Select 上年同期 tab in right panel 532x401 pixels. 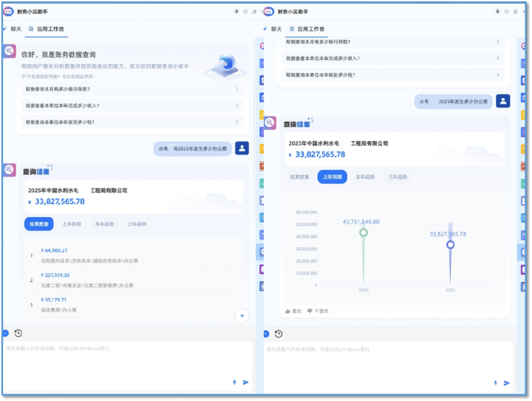[x=332, y=177]
